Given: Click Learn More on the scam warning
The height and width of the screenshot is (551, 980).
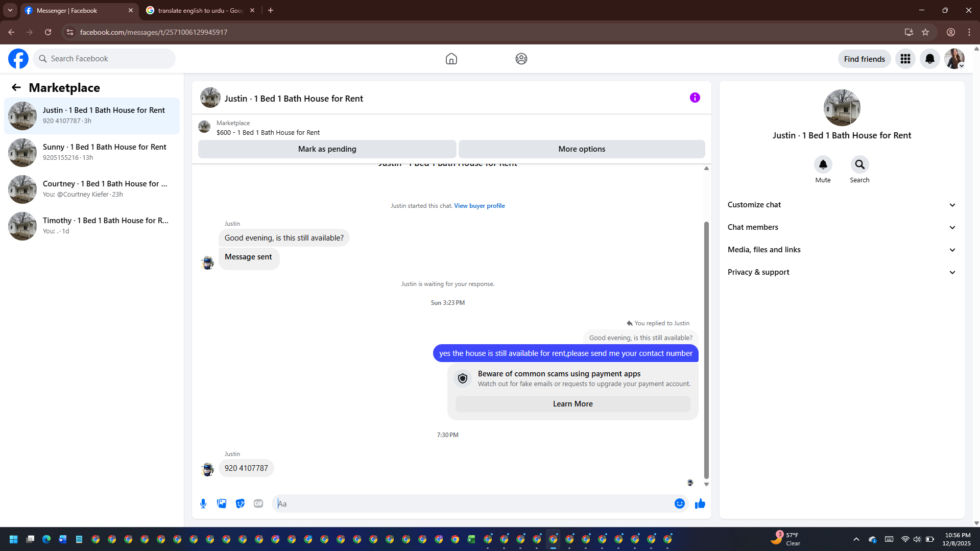Looking at the screenshot, I should [x=572, y=404].
